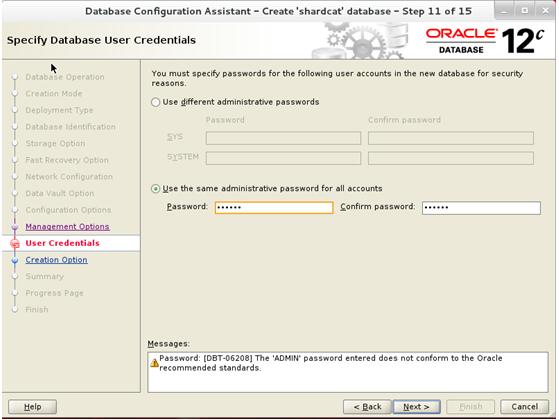Open Help for this step
559x420 pixels.
pos(32,407)
